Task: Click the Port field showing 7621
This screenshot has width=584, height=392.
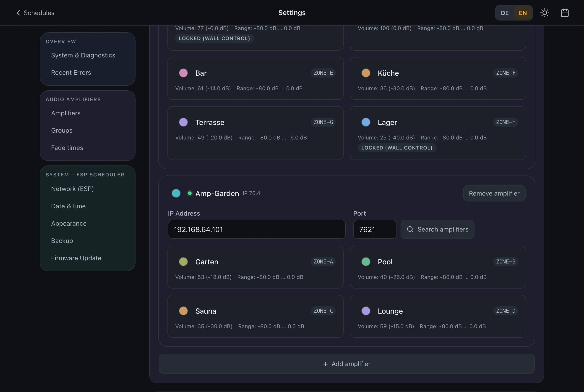Action: click(375, 229)
